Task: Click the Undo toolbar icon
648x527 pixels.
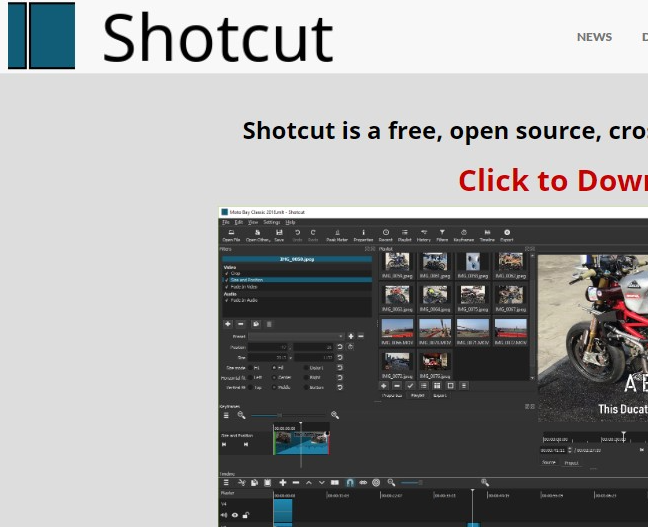Action: click(297, 235)
